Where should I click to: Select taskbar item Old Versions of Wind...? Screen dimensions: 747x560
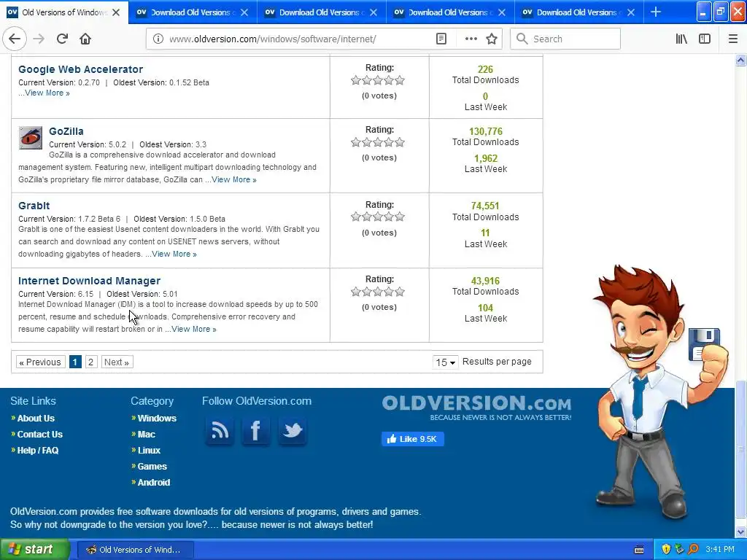135,550
